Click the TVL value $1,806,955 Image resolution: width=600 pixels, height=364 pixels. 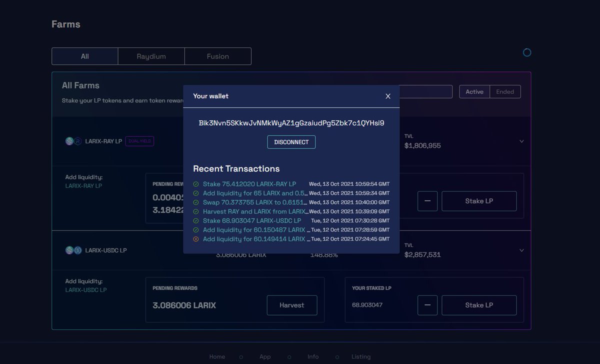[x=422, y=145]
